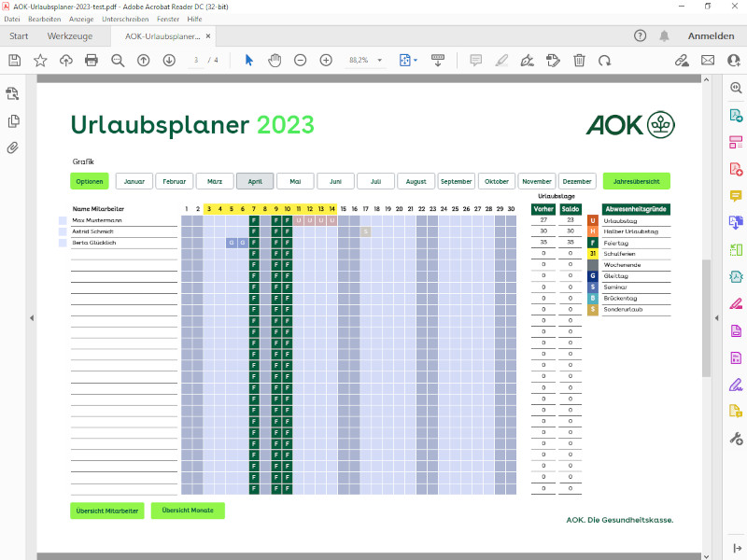Click the cloud upload icon
This screenshot has height=560, width=747.
tap(65, 61)
